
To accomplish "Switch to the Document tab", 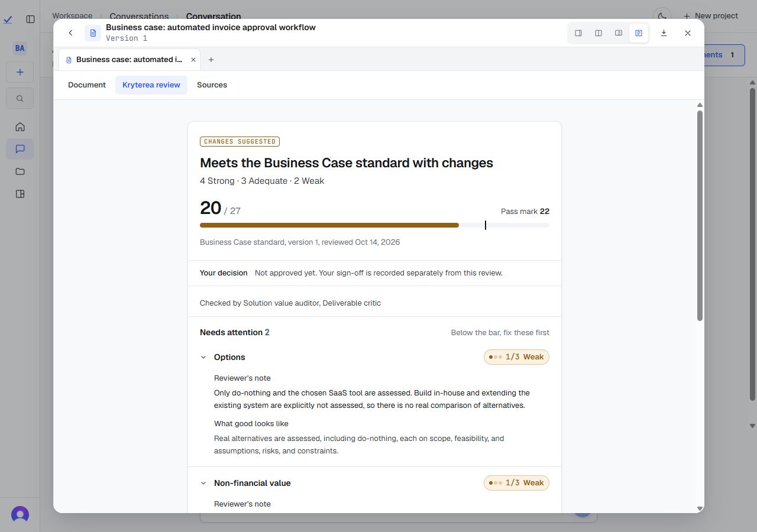I will [x=87, y=85].
